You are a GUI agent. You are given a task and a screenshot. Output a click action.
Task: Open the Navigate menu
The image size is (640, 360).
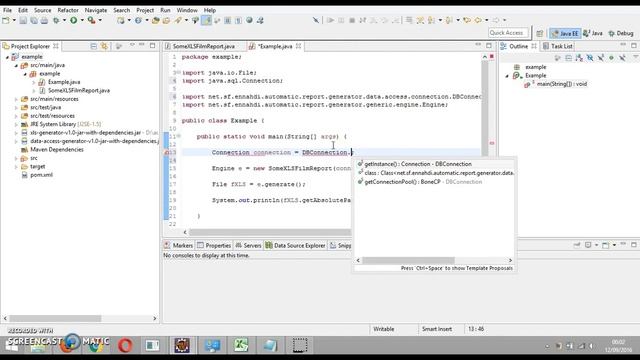(96, 10)
